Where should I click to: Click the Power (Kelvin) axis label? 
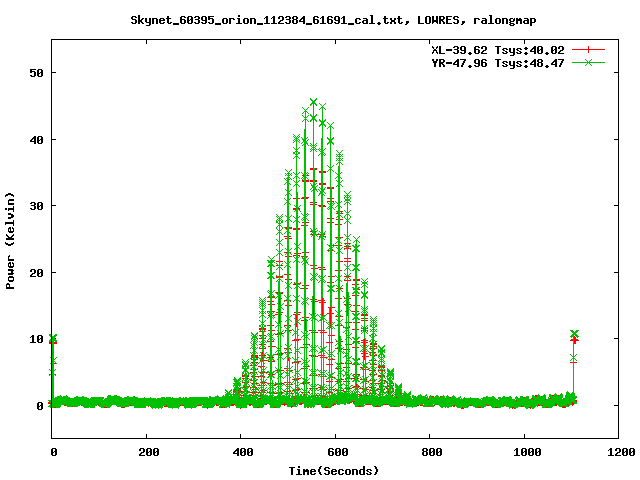pos(10,241)
